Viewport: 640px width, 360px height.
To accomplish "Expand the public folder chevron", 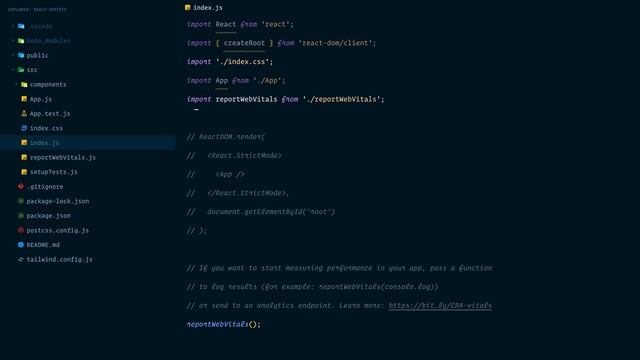I will (x=13, y=55).
